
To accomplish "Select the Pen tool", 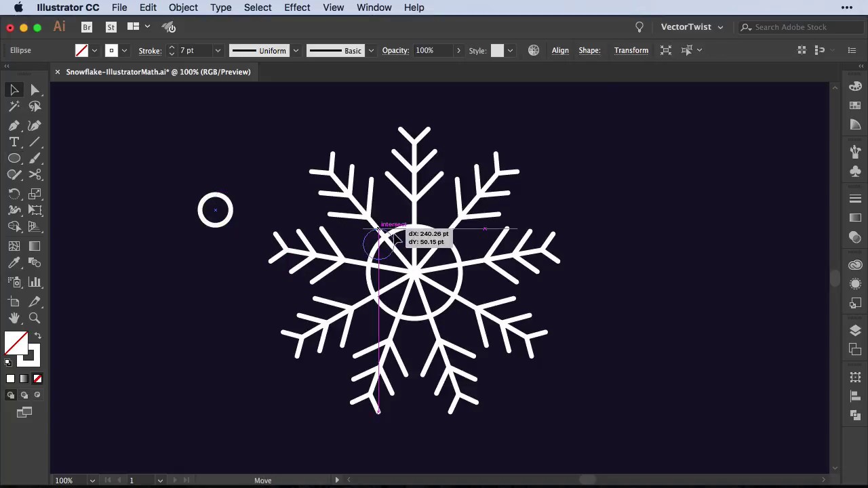I will (x=14, y=125).
